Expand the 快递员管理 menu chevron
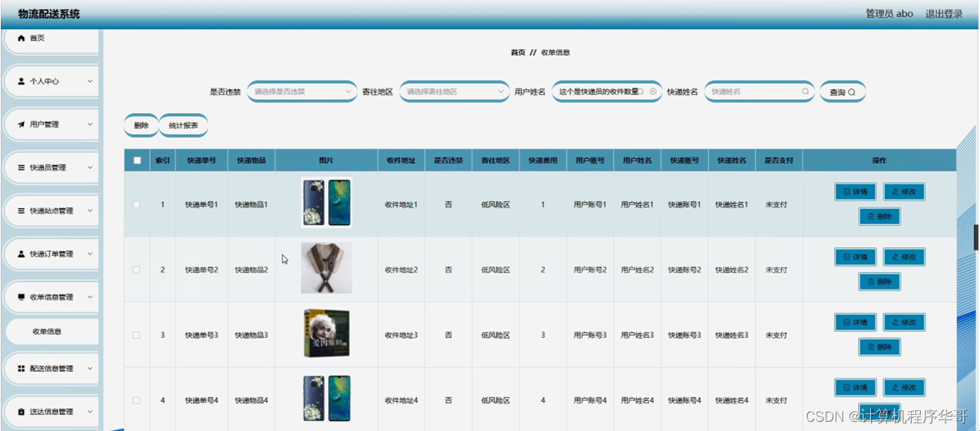 (90, 167)
